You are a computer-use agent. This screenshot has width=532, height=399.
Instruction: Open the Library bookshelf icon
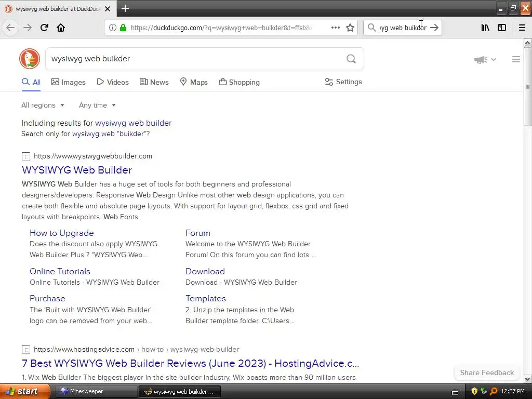coord(485,28)
